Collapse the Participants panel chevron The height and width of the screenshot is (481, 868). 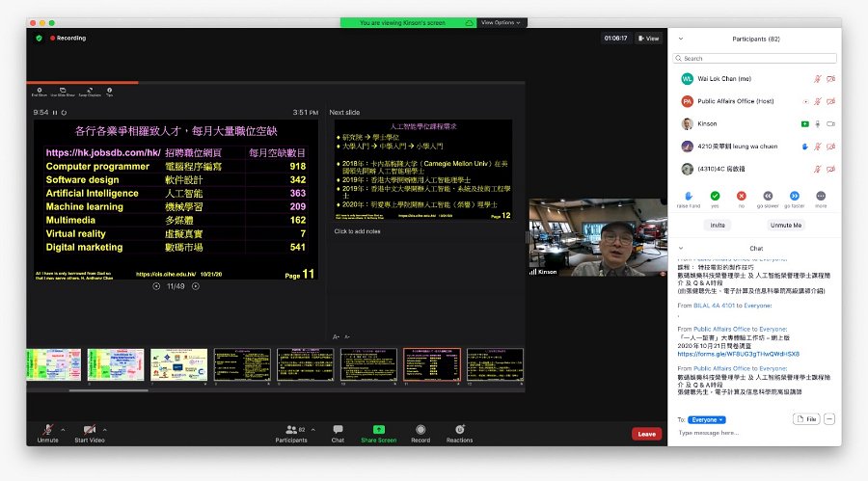(x=680, y=39)
